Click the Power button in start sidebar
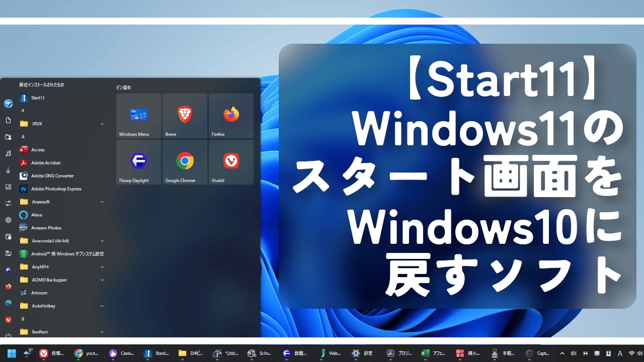This screenshot has width=644, height=362. tap(8, 335)
